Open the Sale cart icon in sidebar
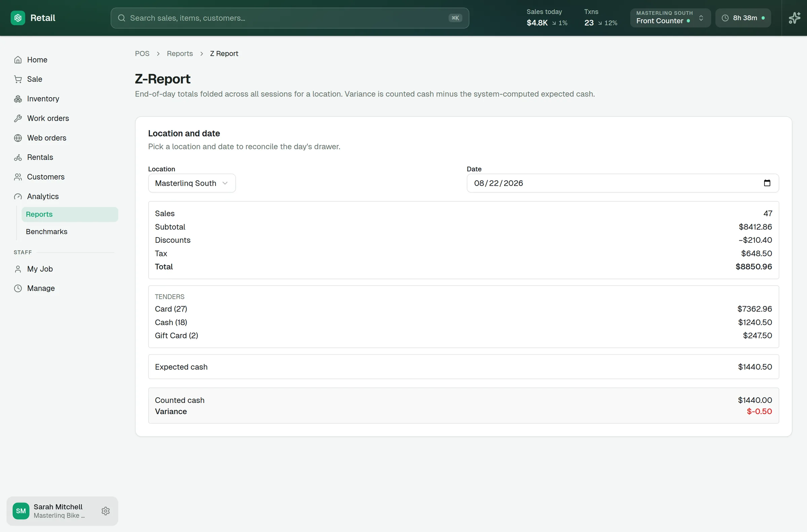This screenshot has width=807, height=532. click(18, 79)
